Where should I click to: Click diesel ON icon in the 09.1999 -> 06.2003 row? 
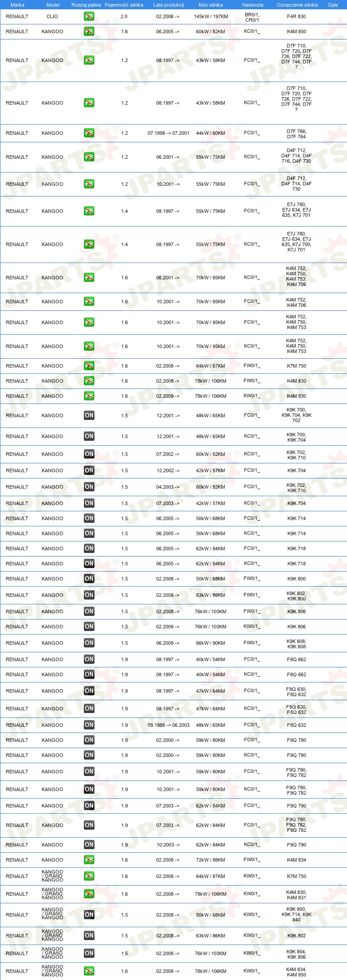pos(89,725)
